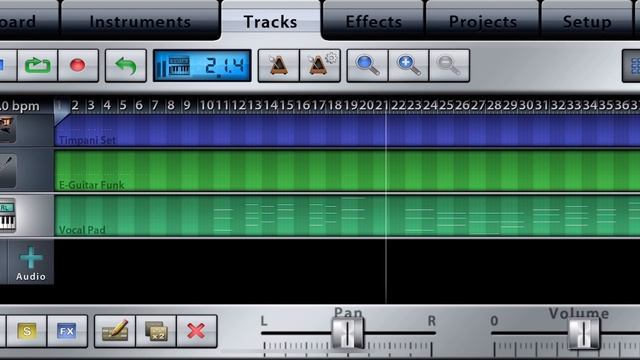This screenshot has height=360, width=640.
Task: Click the Pan slider knob
Action: coord(348,333)
